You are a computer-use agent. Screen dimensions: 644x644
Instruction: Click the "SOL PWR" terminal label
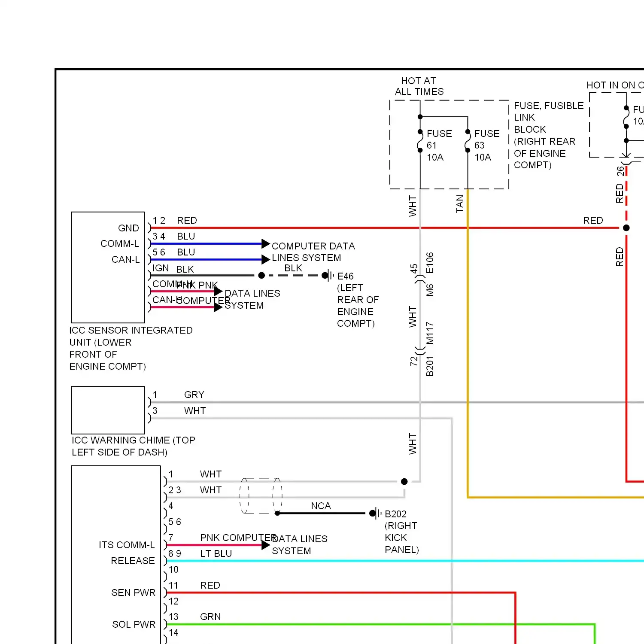tap(134, 625)
